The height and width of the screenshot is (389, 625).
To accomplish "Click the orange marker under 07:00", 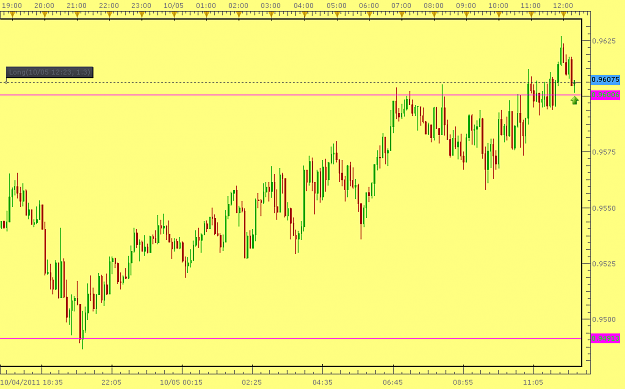I will coord(402,15).
